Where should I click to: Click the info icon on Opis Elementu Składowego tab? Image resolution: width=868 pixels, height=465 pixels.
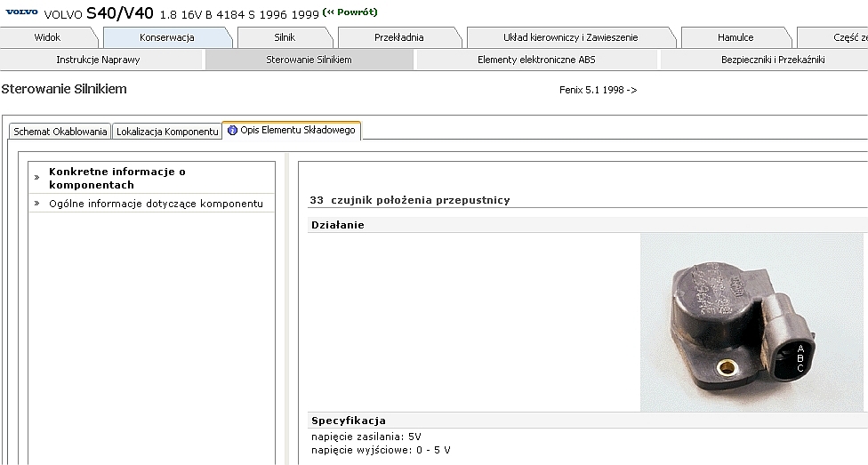(x=232, y=130)
